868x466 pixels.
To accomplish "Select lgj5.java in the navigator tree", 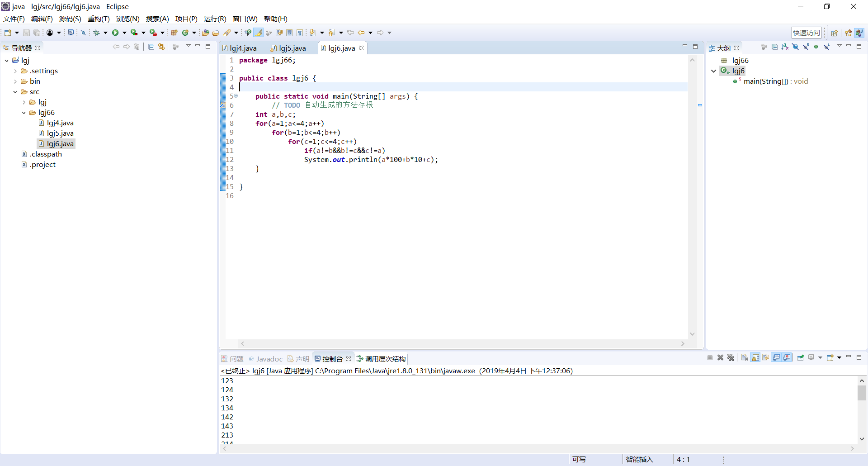I will [60, 133].
